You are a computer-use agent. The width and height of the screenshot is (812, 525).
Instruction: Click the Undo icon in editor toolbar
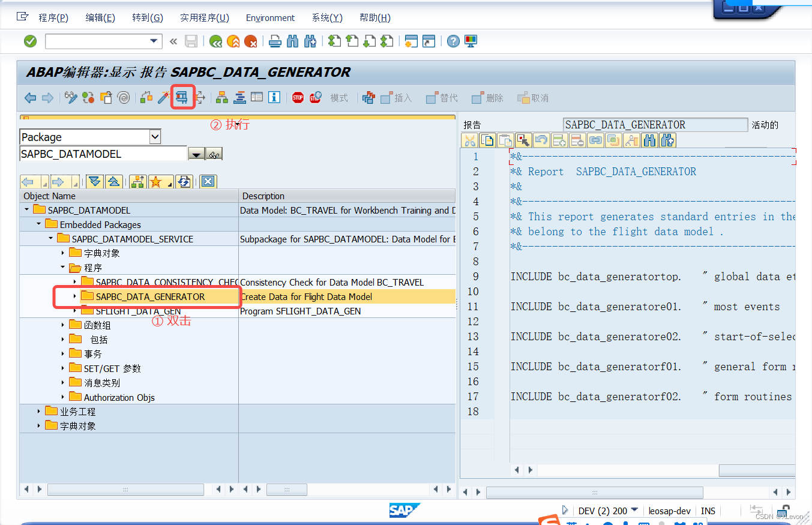click(541, 140)
